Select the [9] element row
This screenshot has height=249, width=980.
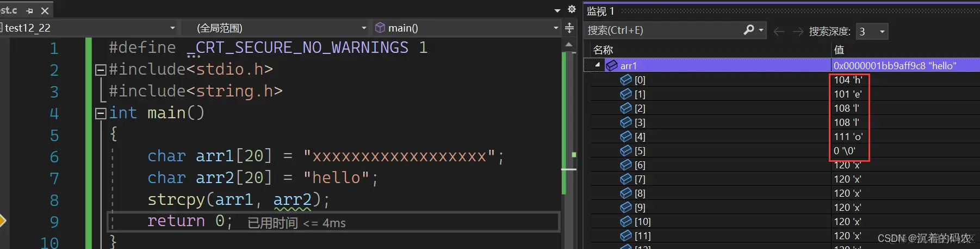tap(781, 208)
